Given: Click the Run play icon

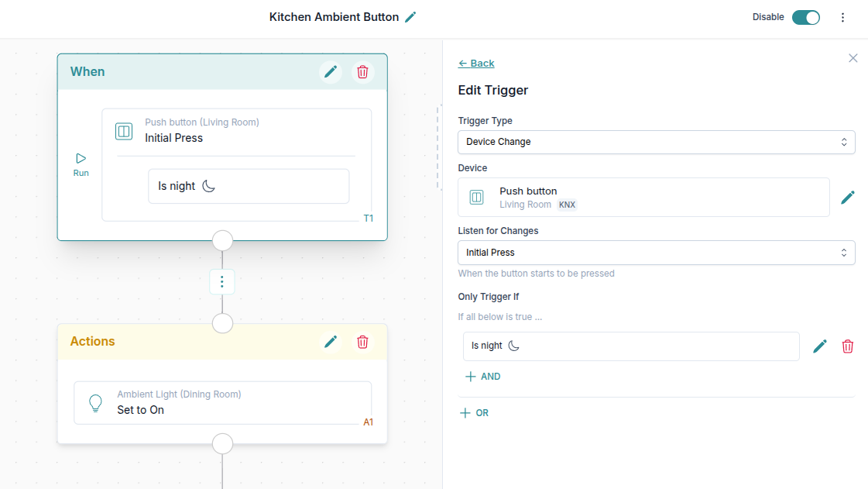Looking at the screenshot, I should point(81,159).
